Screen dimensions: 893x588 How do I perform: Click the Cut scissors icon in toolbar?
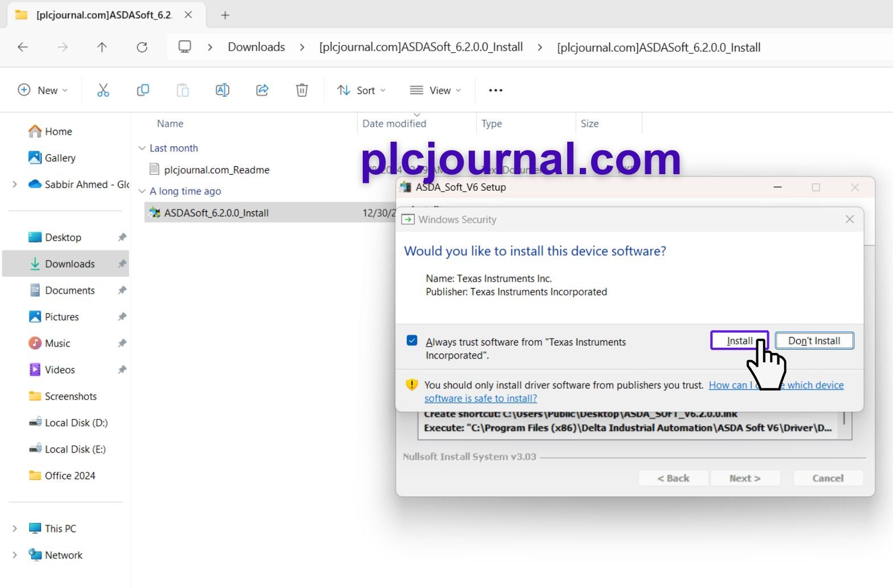coord(103,90)
